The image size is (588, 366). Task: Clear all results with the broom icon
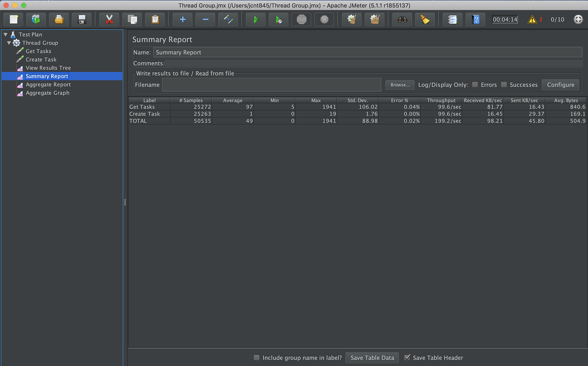tap(374, 19)
